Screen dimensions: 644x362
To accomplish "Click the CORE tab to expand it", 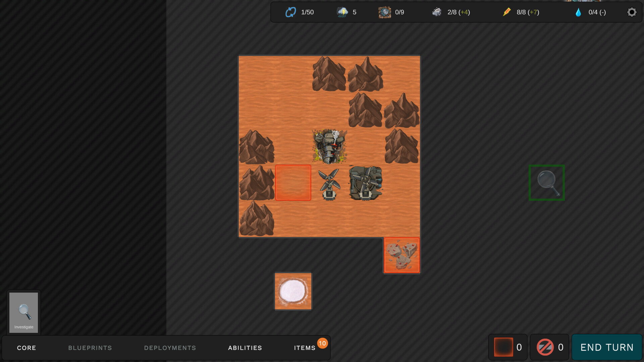I will tap(26, 348).
